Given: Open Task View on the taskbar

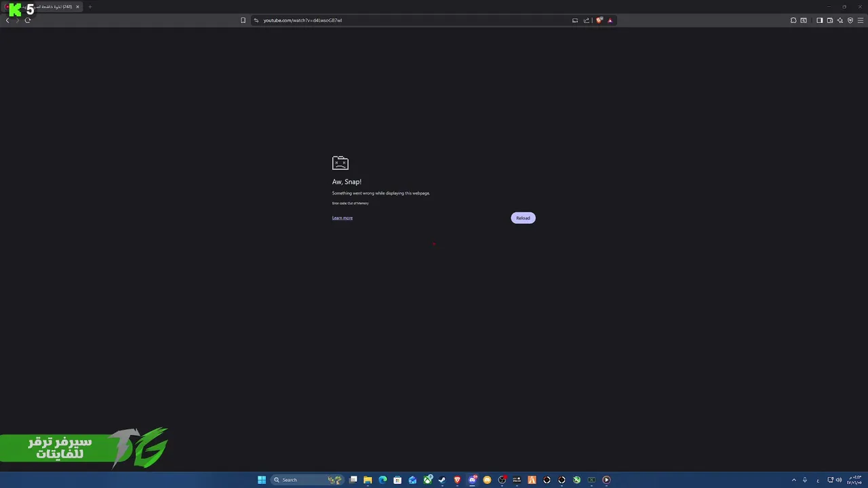Looking at the screenshot, I should pyautogui.click(x=353, y=480).
